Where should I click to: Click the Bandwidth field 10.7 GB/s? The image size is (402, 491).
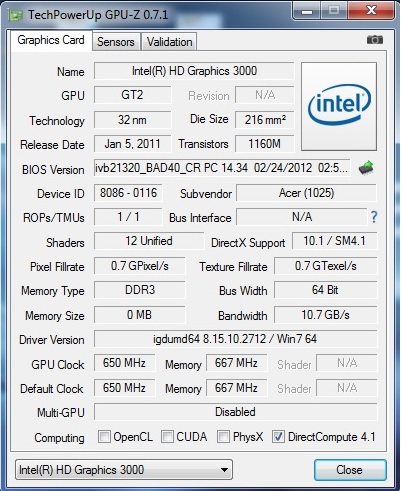point(326,315)
